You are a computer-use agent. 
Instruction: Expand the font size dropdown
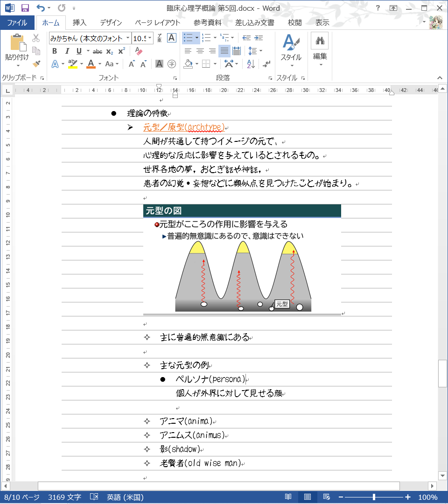(x=149, y=38)
